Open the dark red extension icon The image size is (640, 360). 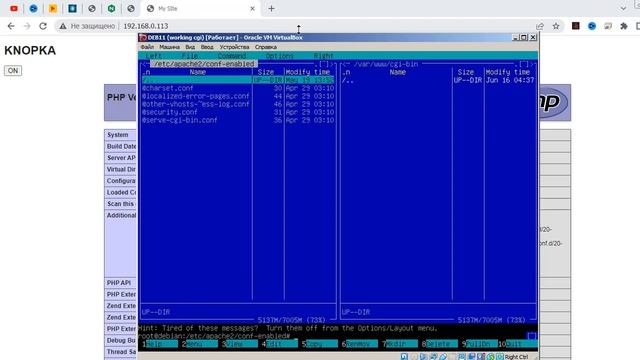coord(576,26)
